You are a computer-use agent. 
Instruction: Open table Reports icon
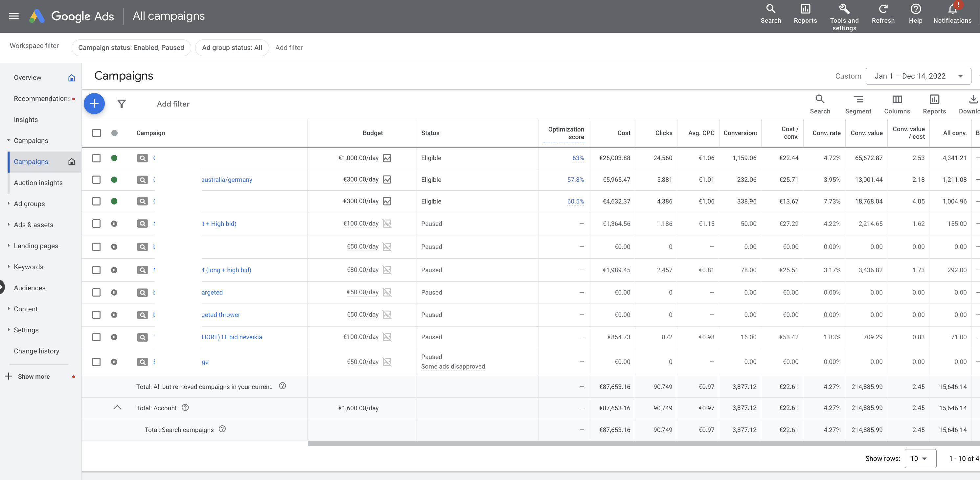pos(934,104)
